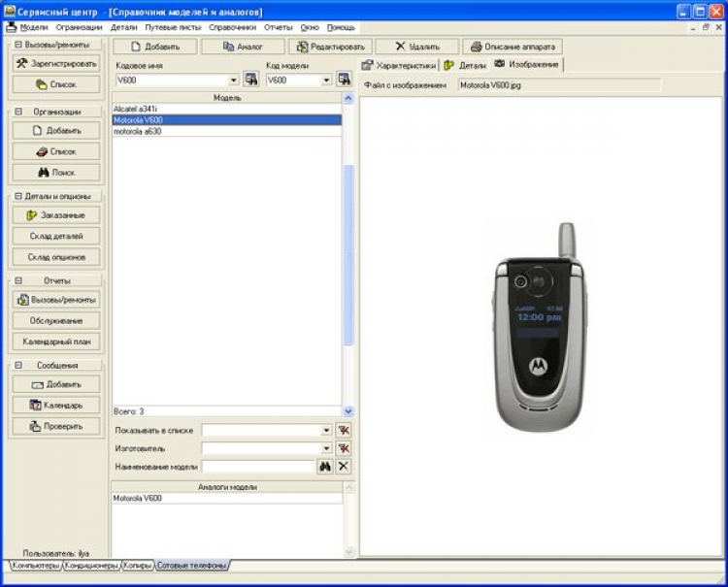Open Список under Вызовы/ремонты
The height and width of the screenshot is (587, 728).
(56, 84)
